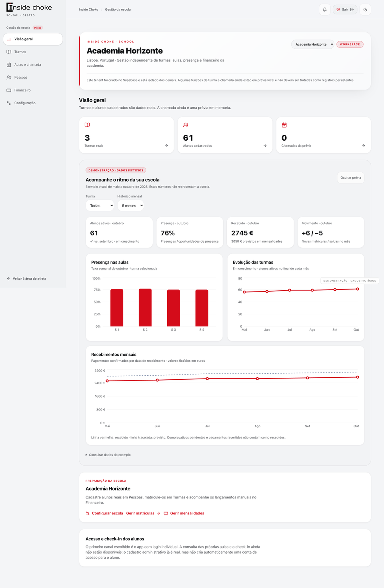Click the sliders icon beside Configuração
Screen dimensions: 384x588
point(9,103)
